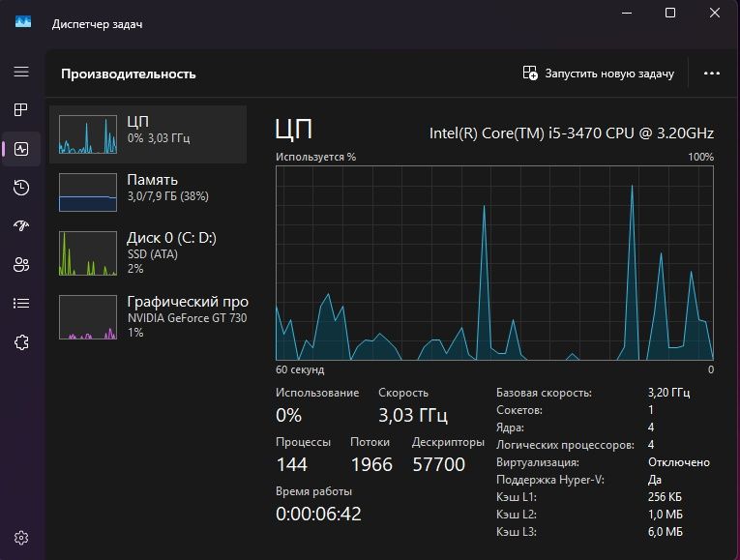Click the Кэш L1 256 КБ value
740x560 pixels.
[665, 497]
